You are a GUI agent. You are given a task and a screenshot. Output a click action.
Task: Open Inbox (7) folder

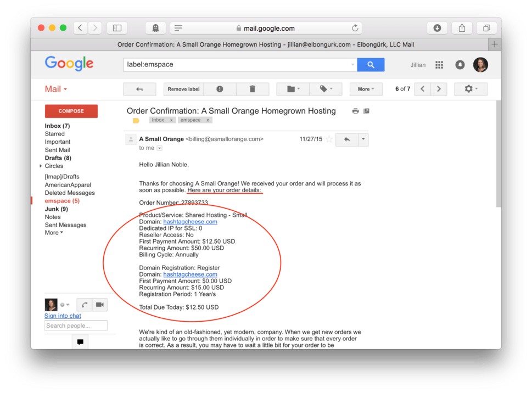(x=57, y=126)
